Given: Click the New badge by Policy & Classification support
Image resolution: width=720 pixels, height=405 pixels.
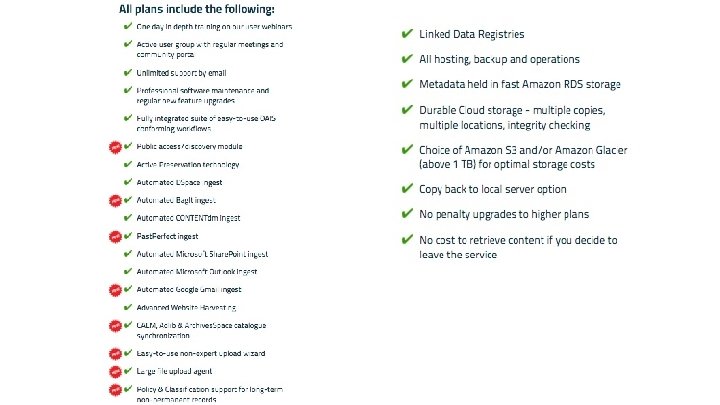Looking at the screenshot, I should click(x=114, y=389).
